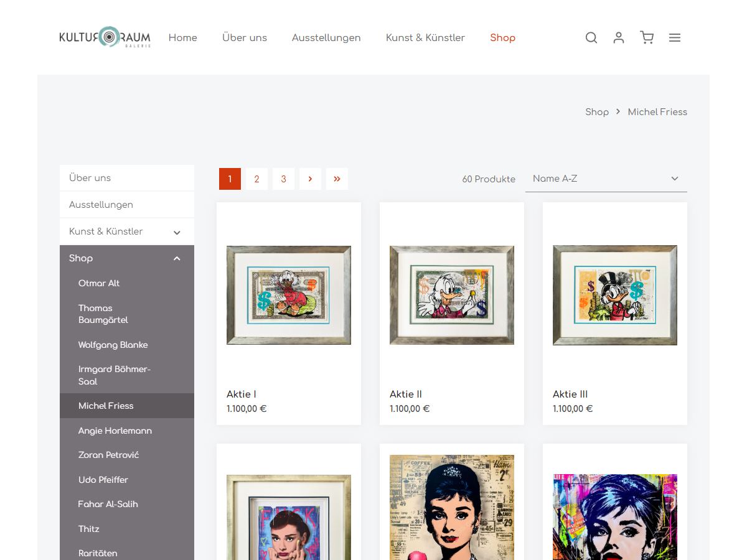Select Shop in top navigation
The height and width of the screenshot is (560, 747).
tap(502, 38)
